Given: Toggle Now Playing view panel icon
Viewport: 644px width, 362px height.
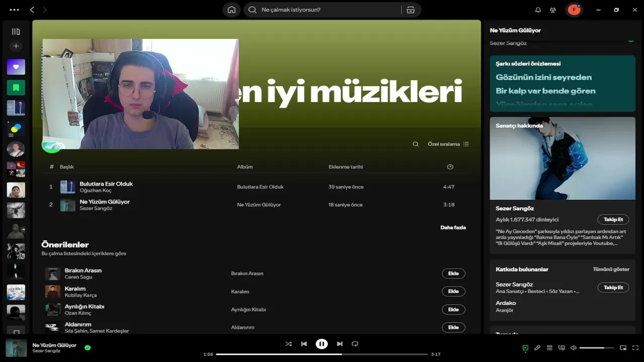Looking at the screenshot, I should click(x=525, y=348).
